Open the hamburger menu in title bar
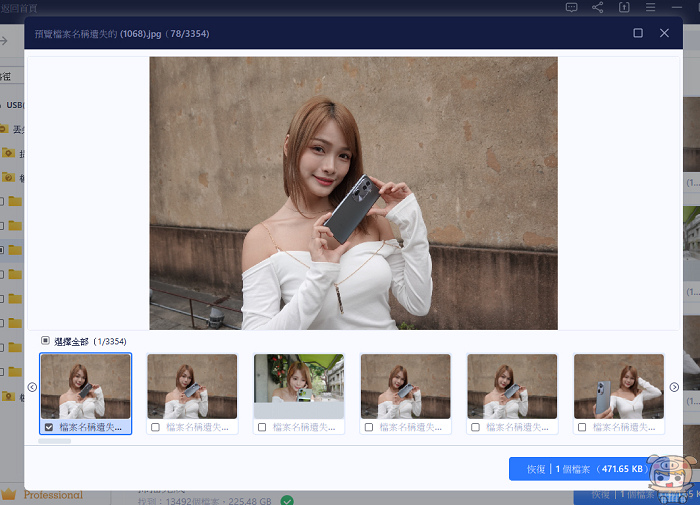Screen dimensions: 700x505 pyautogui.click(x=651, y=7)
